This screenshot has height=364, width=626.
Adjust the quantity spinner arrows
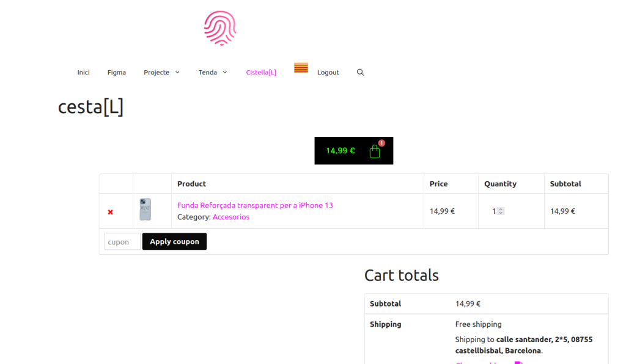pyautogui.click(x=501, y=211)
